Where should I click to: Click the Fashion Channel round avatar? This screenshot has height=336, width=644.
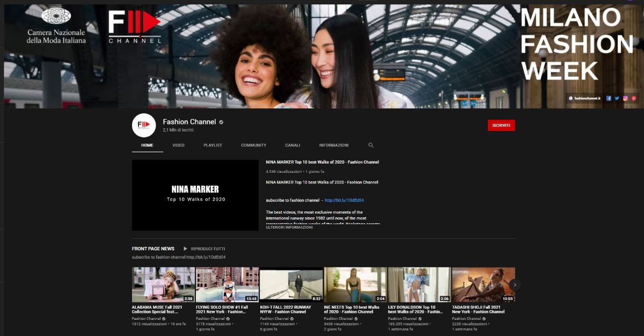(x=144, y=126)
